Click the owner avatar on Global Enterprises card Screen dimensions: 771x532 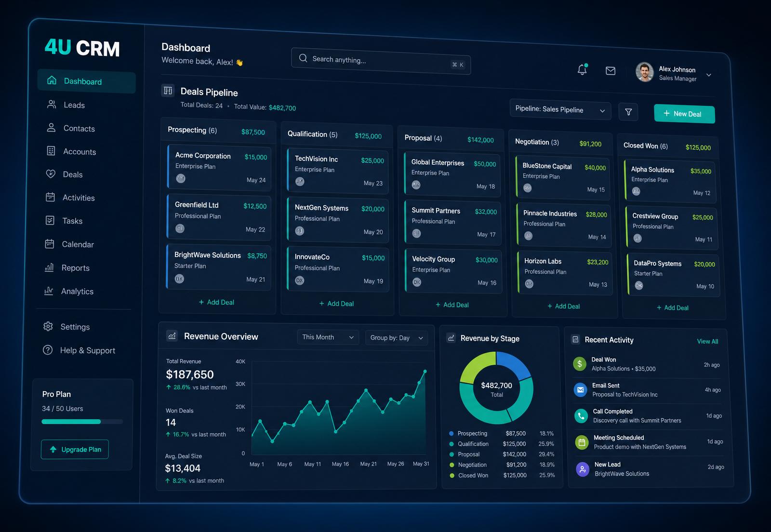point(416,185)
